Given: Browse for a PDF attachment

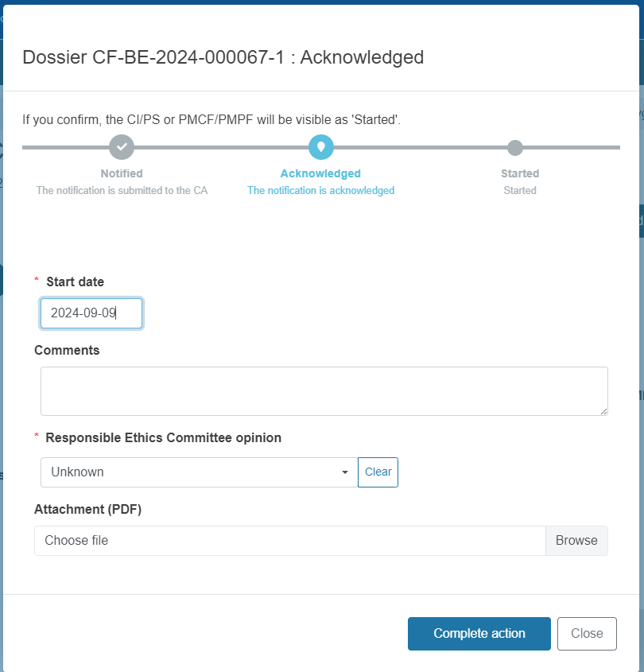Looking at the screenshot, I should tap(576, 541).
